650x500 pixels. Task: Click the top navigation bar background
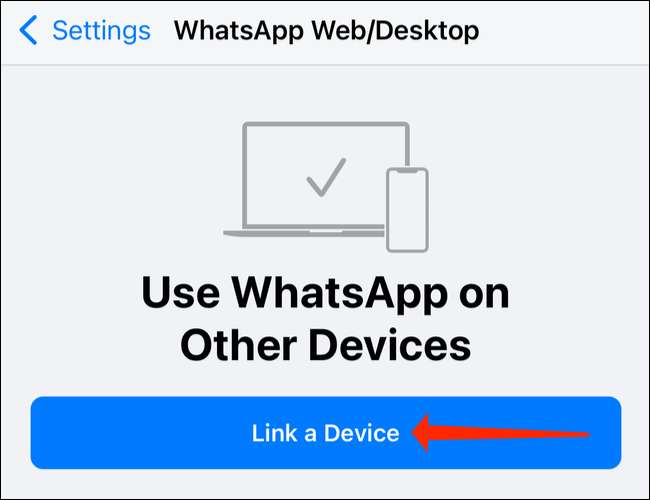coord(564,32)
